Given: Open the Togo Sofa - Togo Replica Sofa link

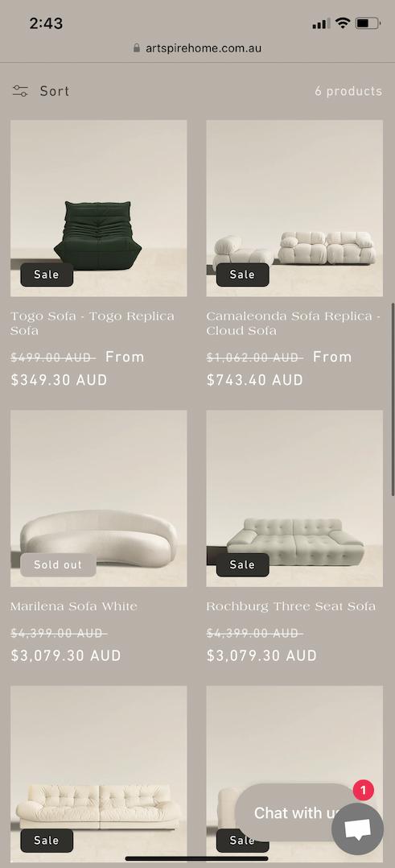Looking at the screenshot, I should pyautogui.click(x=93, y=324).
